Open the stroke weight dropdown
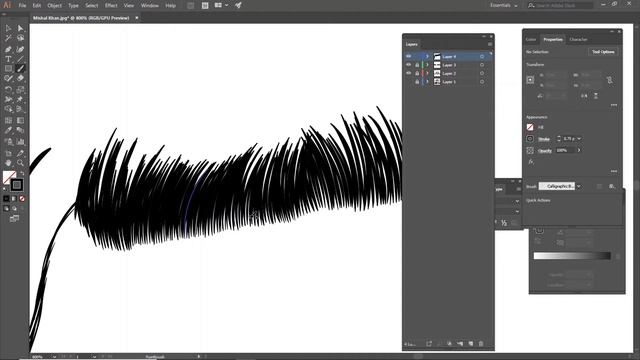This screenshot has width=640, height=360. (579, 139)
